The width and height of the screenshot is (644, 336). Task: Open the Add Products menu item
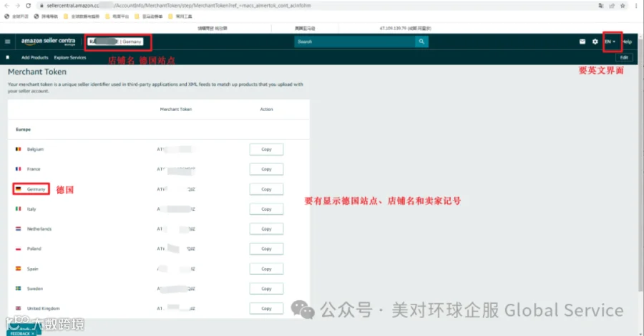point(34,57)
